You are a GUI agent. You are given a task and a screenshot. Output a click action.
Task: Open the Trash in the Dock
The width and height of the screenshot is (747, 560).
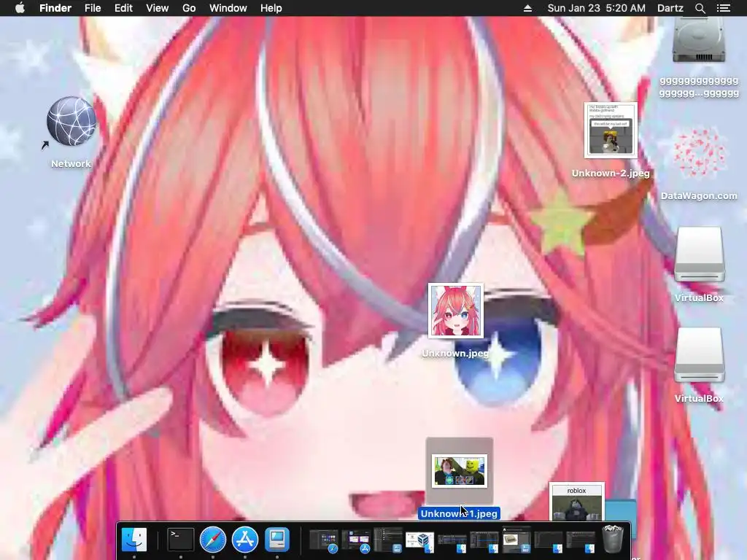coord(612,539)
